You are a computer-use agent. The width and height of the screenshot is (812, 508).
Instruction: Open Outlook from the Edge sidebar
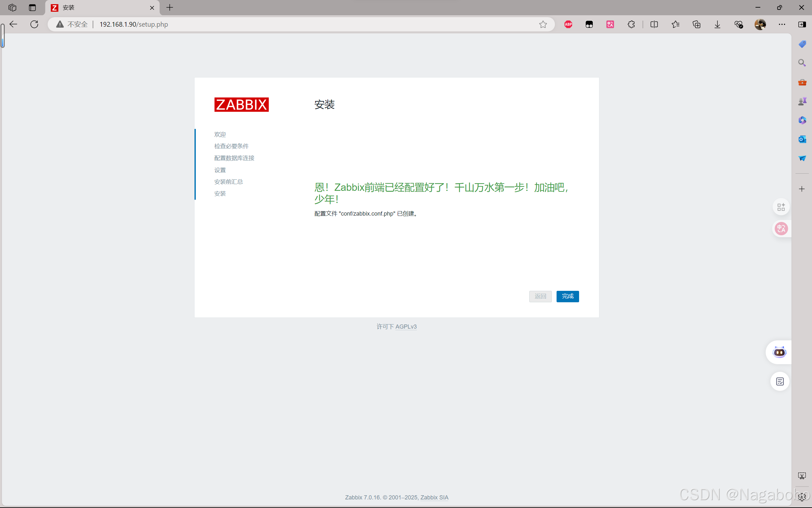click(x=802, y=139)
